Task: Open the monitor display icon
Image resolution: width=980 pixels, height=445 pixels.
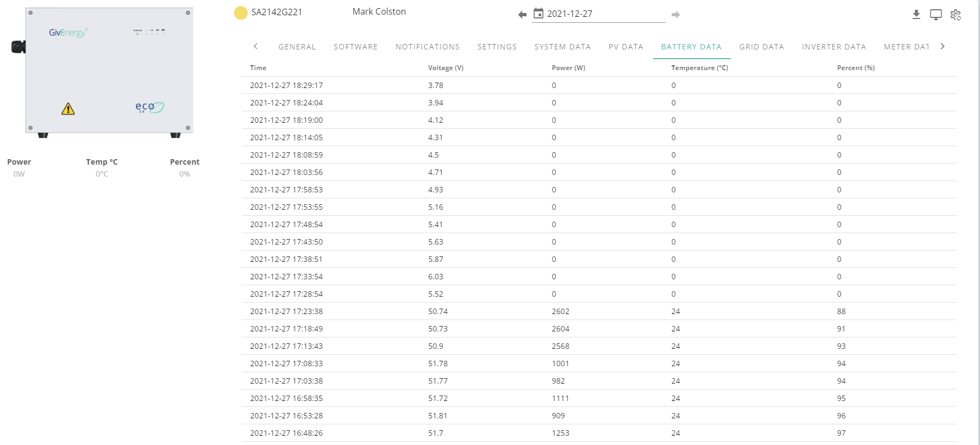Action: tap(936, 15)
